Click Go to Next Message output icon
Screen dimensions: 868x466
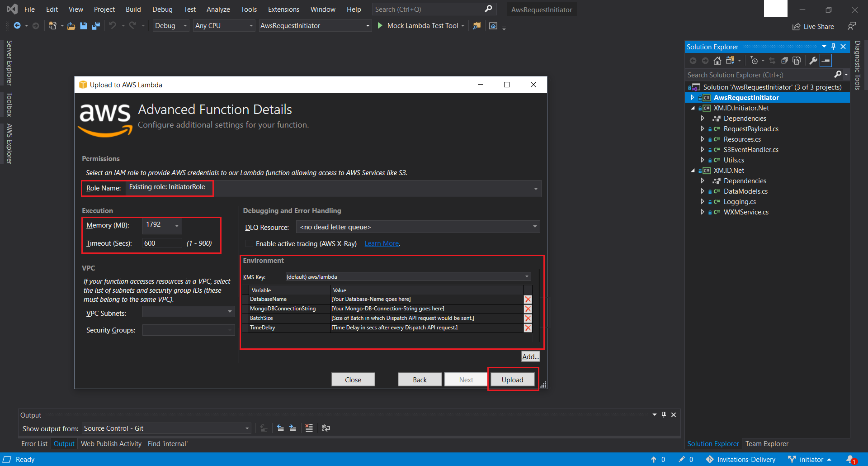pos(293,428)
